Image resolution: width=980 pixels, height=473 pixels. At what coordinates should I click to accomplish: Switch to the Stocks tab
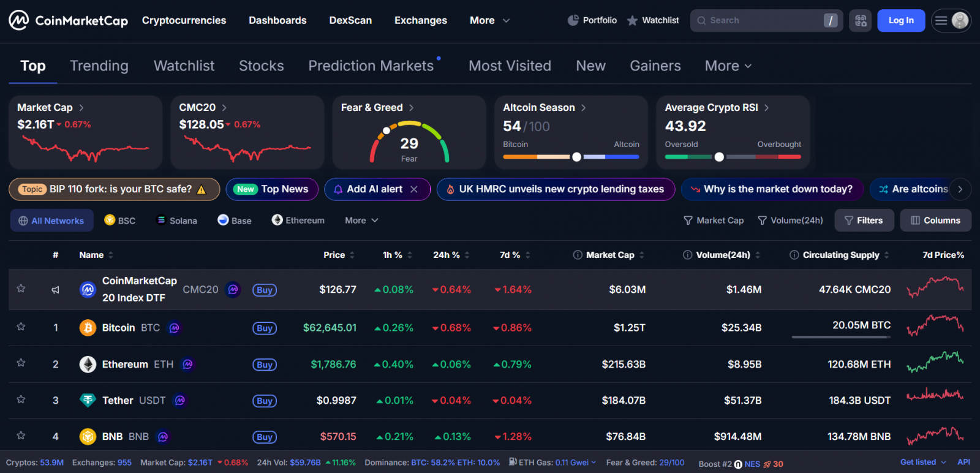(262, 66)
